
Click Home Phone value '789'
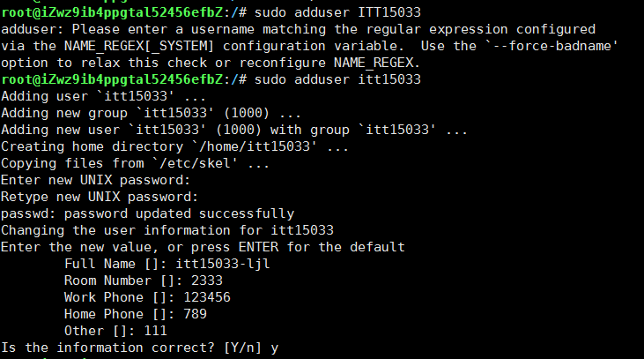tap(195, 314)
